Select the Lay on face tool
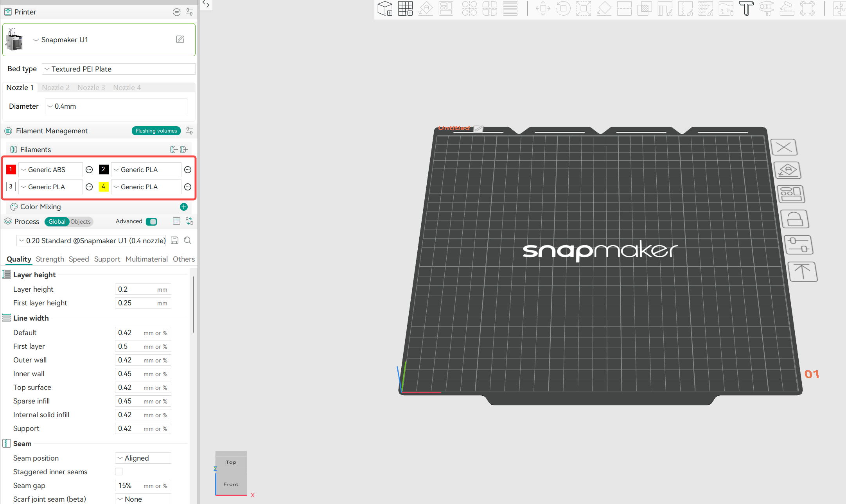This screenshot has width=846, height=504. [604, 8]
